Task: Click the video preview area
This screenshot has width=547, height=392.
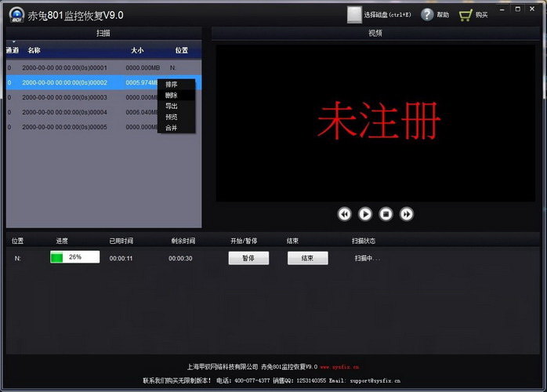Action: [x=375, y=123]
